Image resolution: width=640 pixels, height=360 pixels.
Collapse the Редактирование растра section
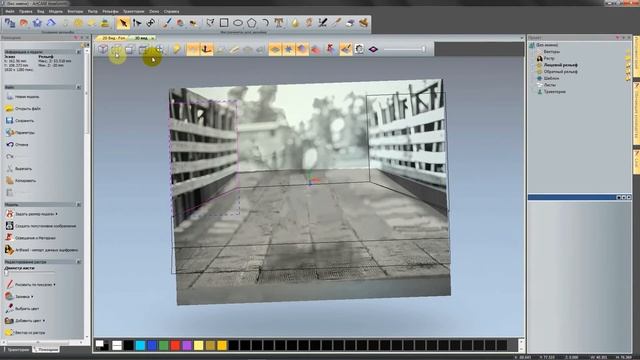point(78,262)
